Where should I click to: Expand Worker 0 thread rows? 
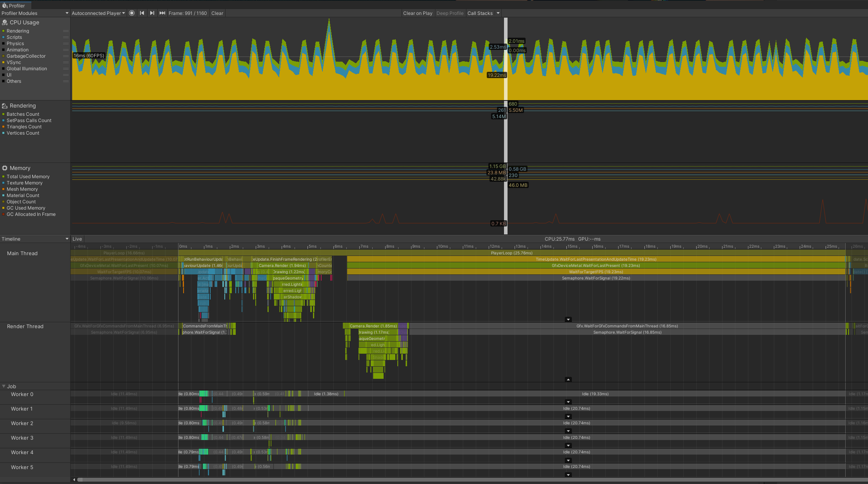[568, 402]
